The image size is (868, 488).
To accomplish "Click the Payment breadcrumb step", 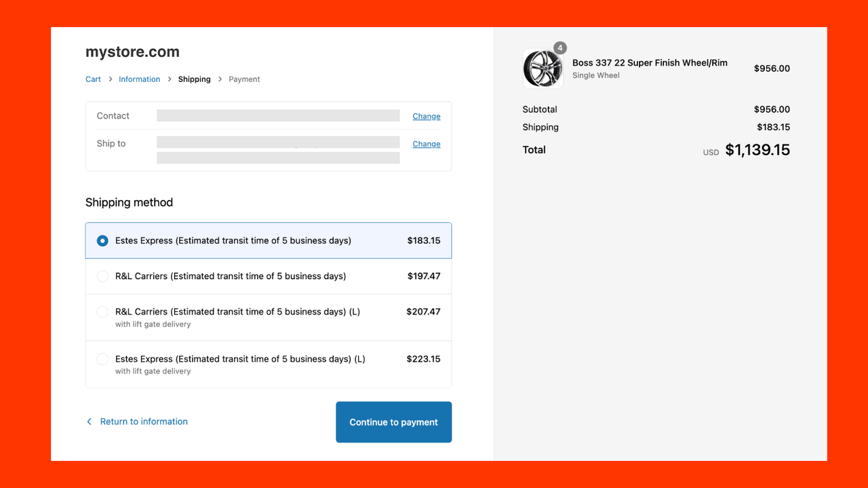I will point(244,79).
